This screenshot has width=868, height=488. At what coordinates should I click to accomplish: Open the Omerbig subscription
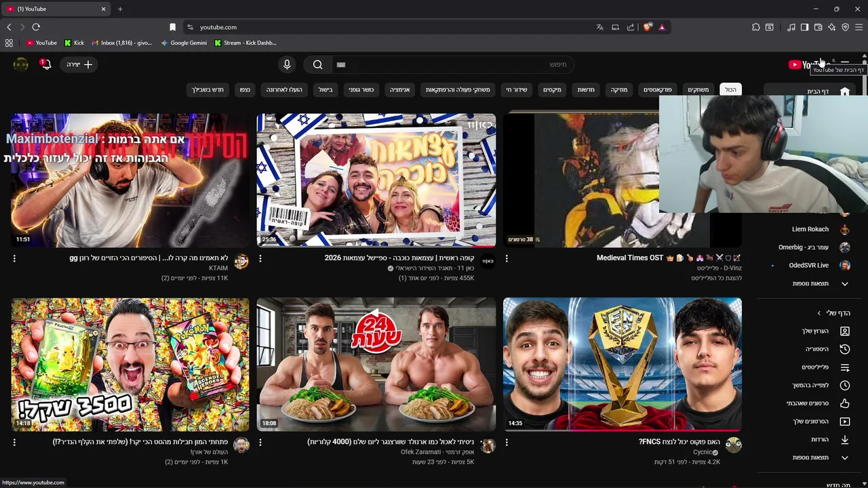click(x=810, y=247)
